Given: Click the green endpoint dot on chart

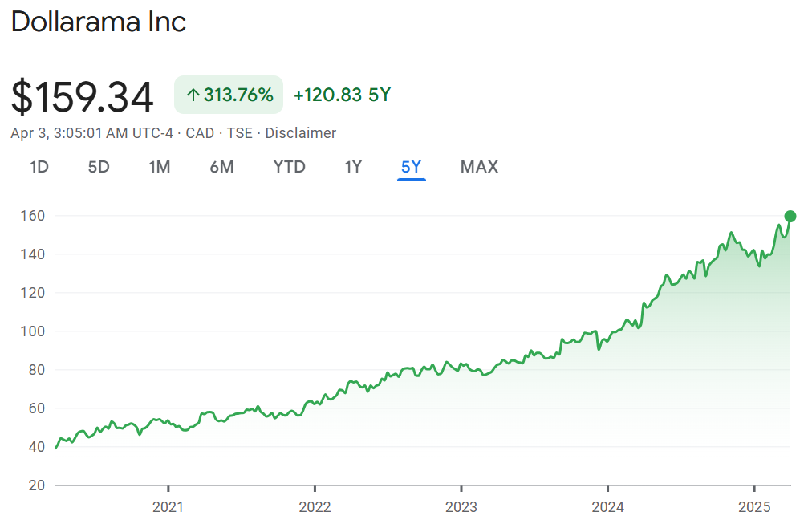Looking at the screenshot, I should (790, 216).
